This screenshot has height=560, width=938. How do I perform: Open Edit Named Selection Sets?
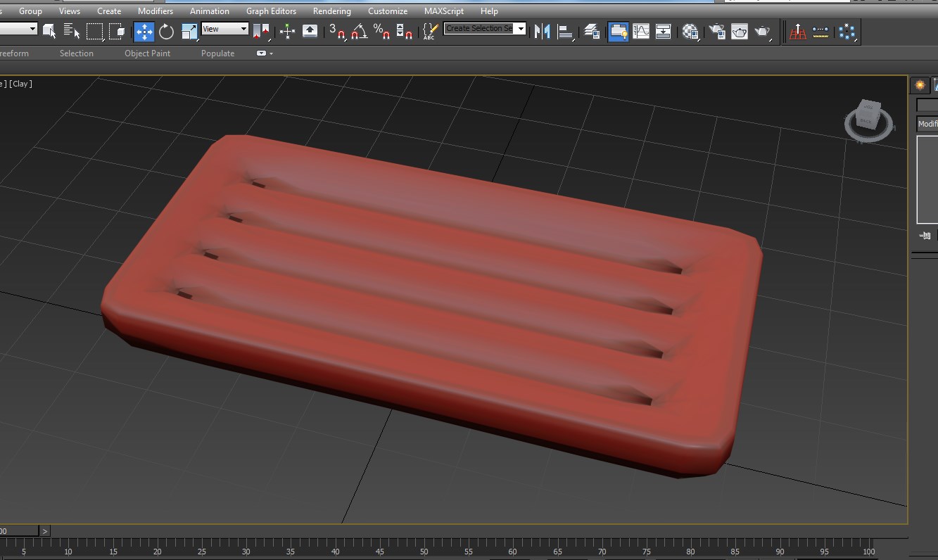(x=431, y=32)
